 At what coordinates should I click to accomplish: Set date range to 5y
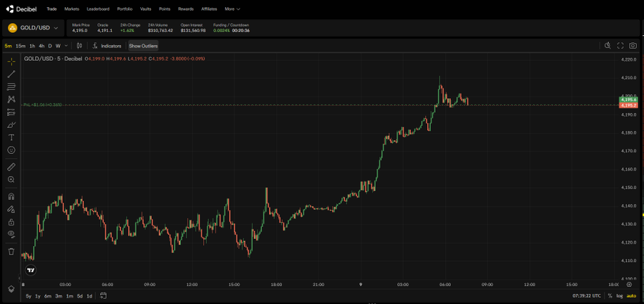coord(29,296)
